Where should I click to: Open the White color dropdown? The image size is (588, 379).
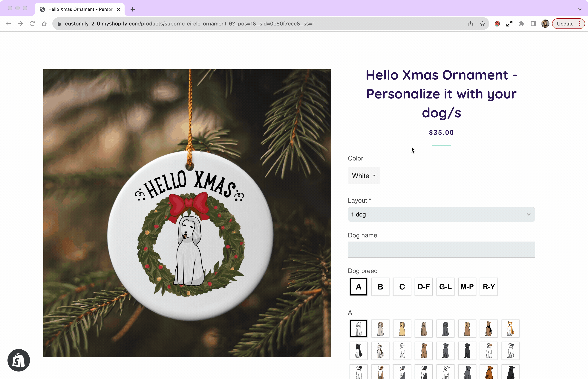(x=364, y=176)
